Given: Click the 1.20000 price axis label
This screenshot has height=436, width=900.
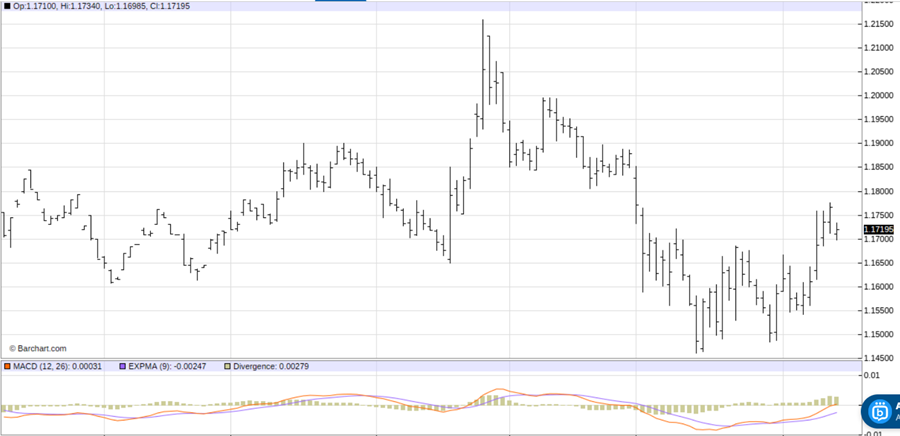Looking at the screenshot, I should click(x=879, y=96).
